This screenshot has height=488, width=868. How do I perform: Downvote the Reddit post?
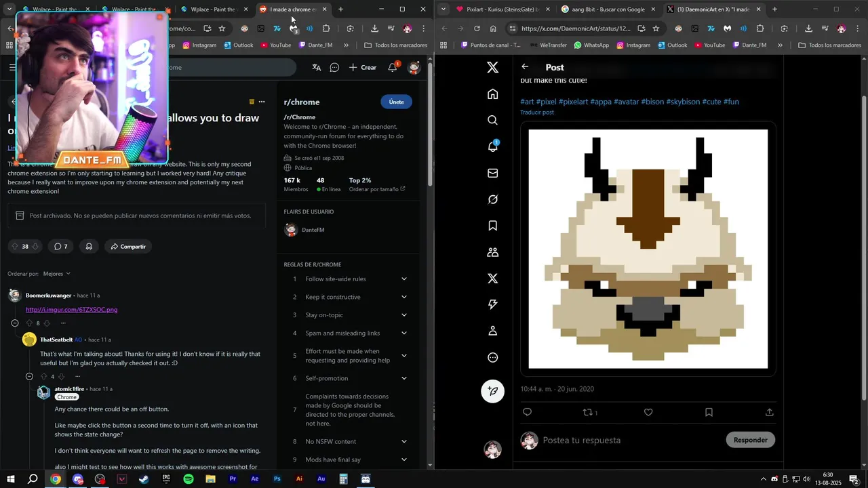36,247
